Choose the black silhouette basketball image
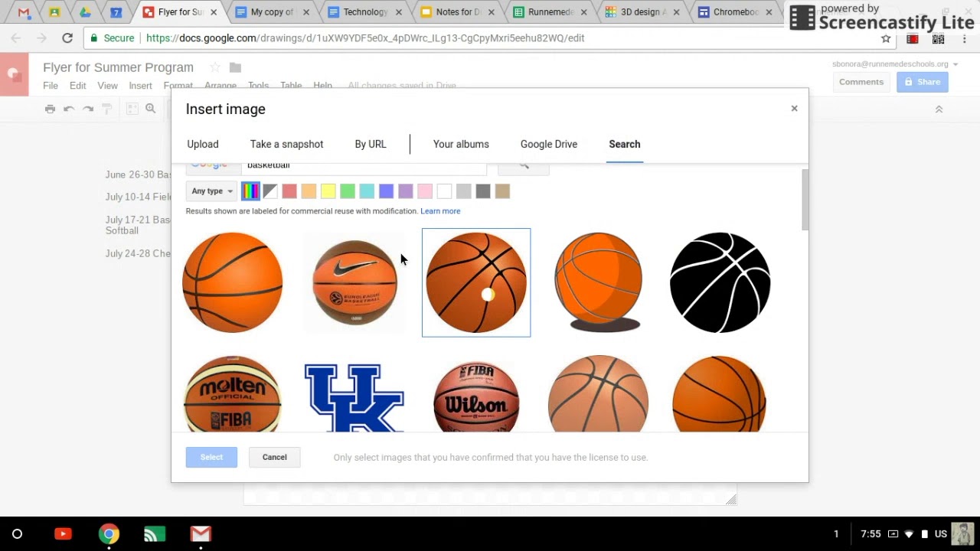The width and height of the screenshot is (980, 551). 720,282
